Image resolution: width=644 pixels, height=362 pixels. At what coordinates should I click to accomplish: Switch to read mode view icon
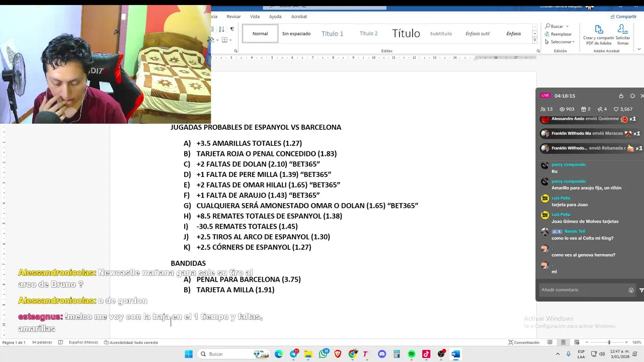tap(550, 342)
